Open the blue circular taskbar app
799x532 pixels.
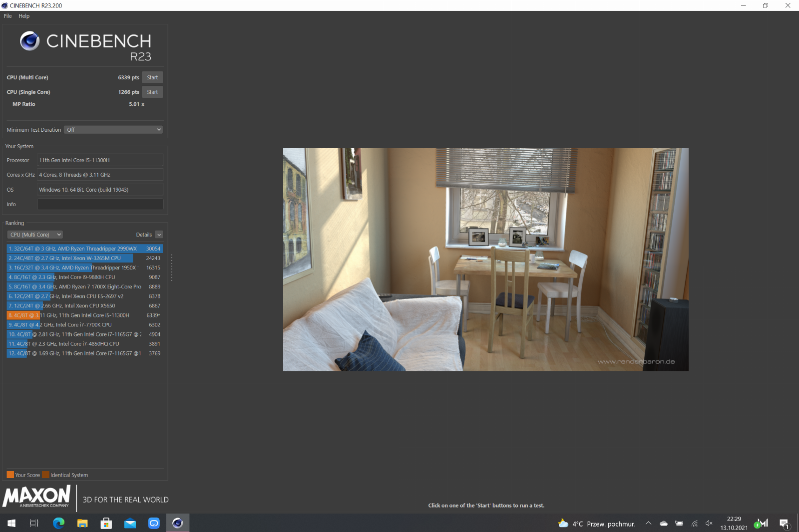[154, 523]
